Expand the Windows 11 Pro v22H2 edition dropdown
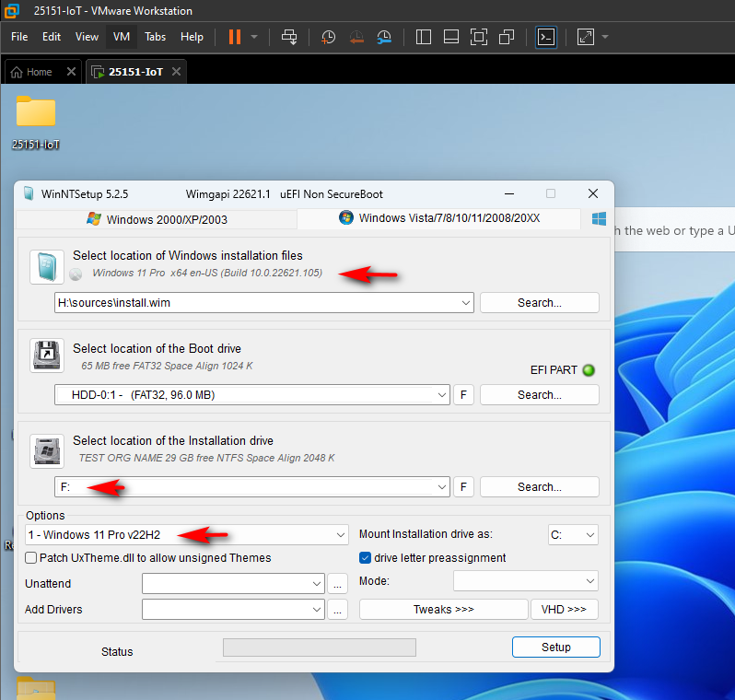 341,535
